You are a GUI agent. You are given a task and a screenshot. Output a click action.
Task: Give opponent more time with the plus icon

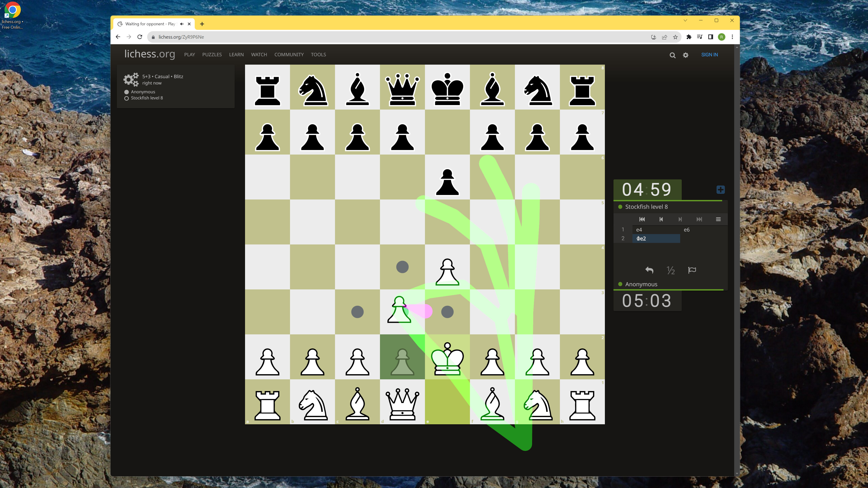click(721, 190)
